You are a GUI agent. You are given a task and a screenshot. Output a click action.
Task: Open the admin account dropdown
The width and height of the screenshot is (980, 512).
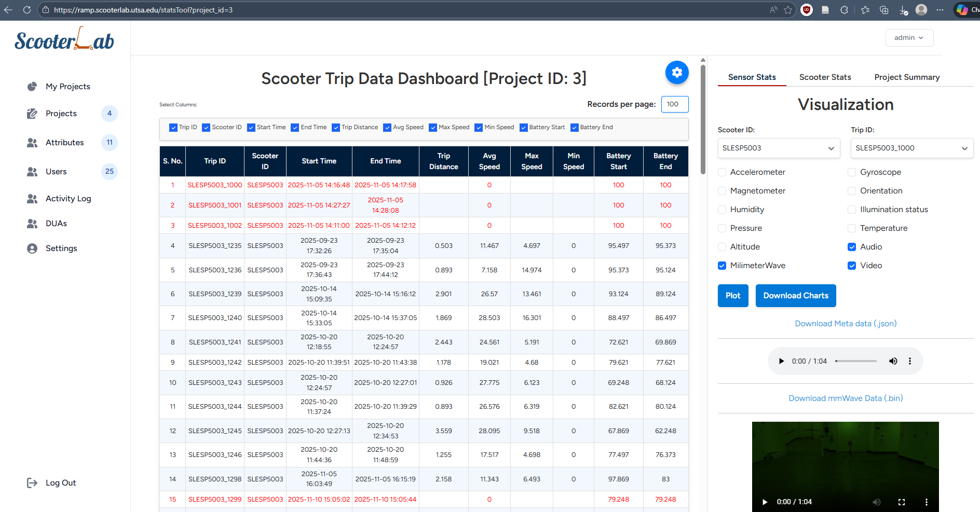909,37
